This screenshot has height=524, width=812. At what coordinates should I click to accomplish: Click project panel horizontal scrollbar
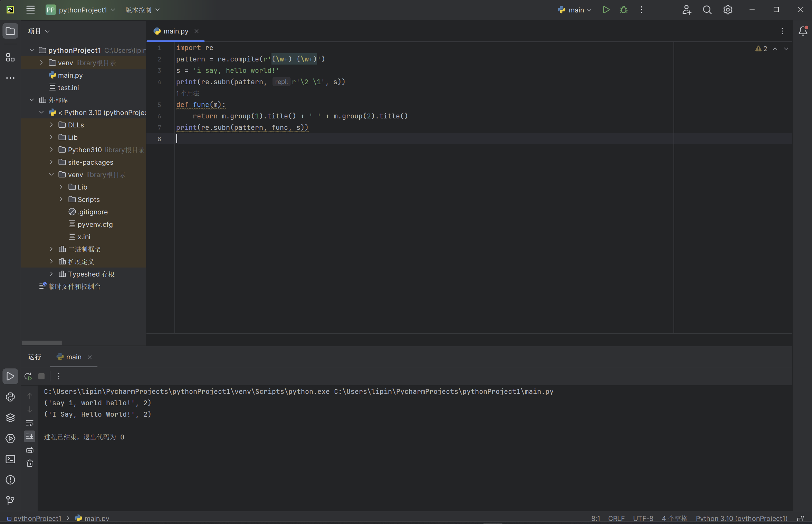click(42, 343)
